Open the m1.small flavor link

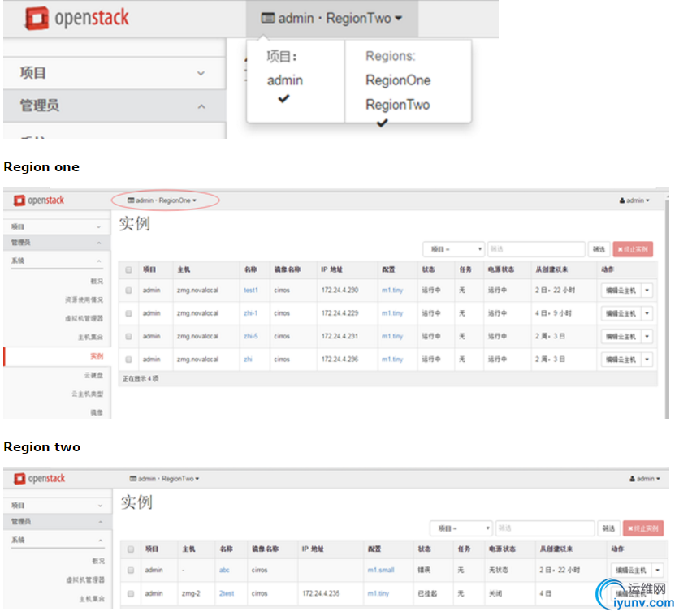[x=381, y=571]
